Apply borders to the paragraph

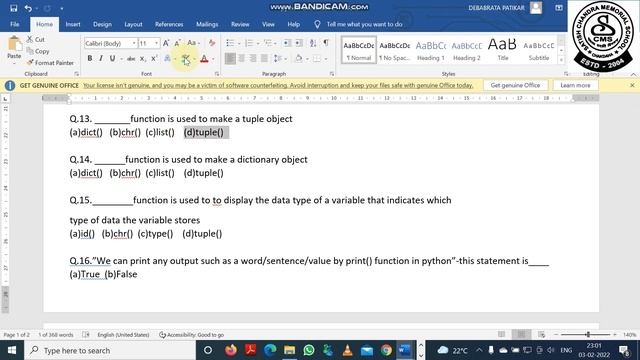(x=317, y=59)
